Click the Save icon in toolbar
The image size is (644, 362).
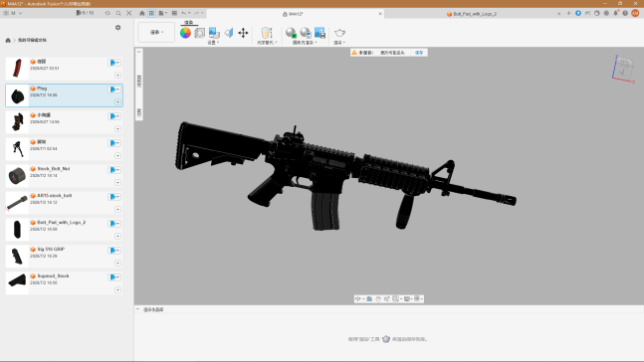(174, 13)
